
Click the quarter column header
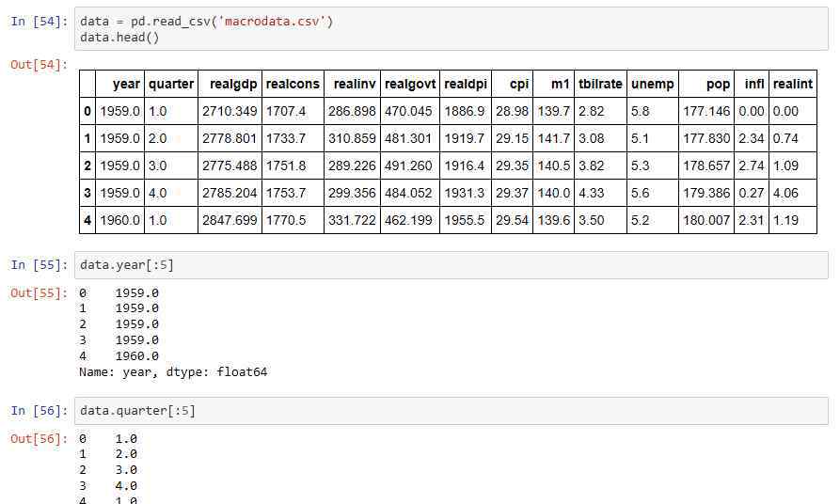click(x=171, y=84)
